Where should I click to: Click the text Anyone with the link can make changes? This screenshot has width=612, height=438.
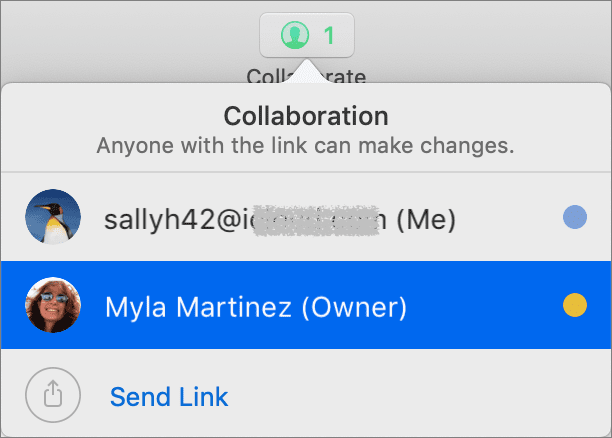click(x=306, y=146)
